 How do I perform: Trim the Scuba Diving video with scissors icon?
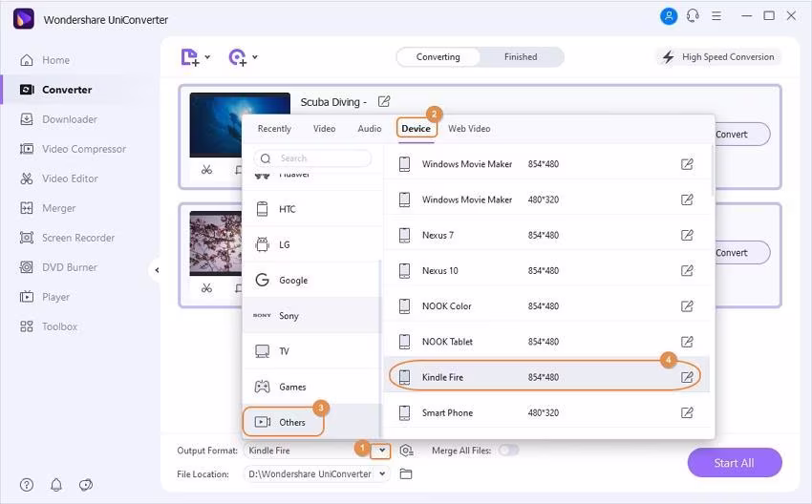(x=206, y=170)
